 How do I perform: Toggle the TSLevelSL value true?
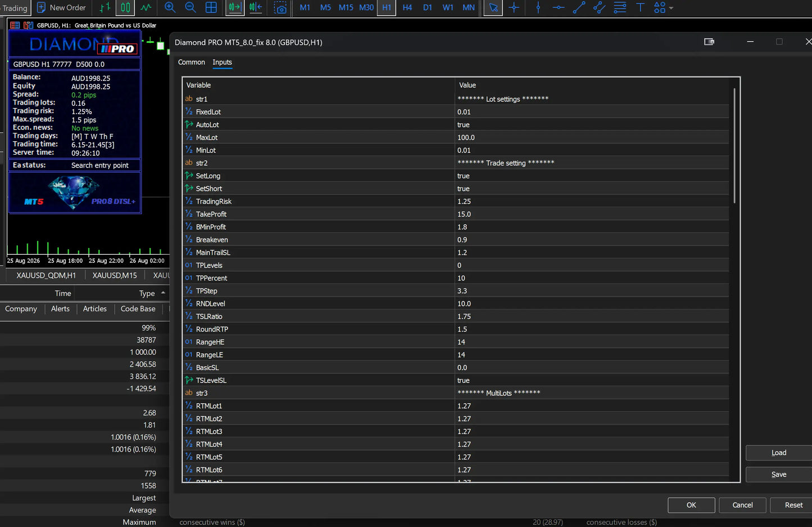click(x=592, y=381)
